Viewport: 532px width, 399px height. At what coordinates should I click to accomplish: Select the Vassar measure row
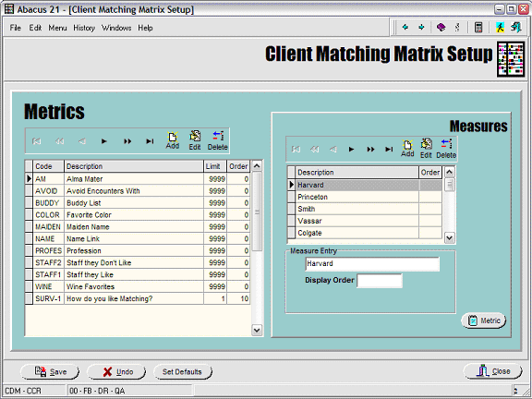point(365,221)
